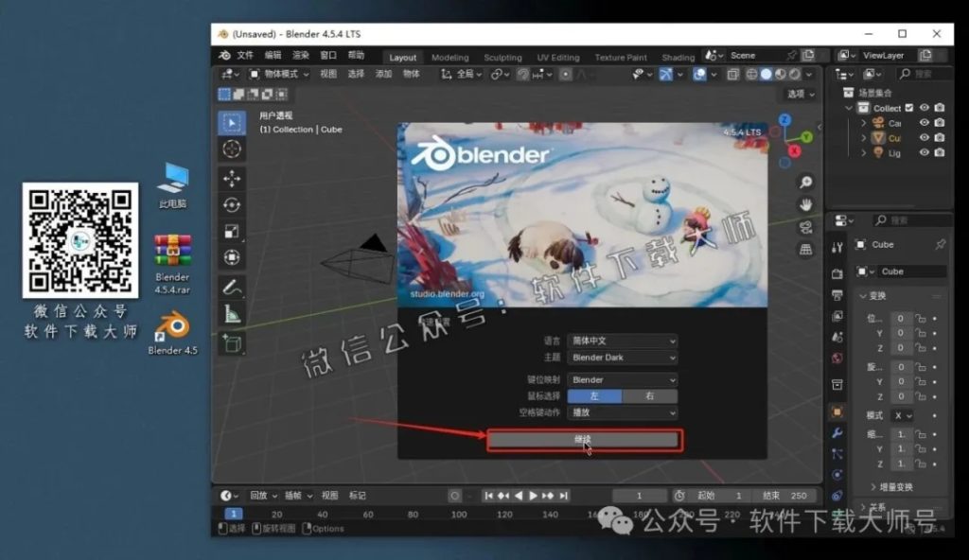Open the language dropdown showing 简体中文
969x560 pixels.
coord(622,341)
